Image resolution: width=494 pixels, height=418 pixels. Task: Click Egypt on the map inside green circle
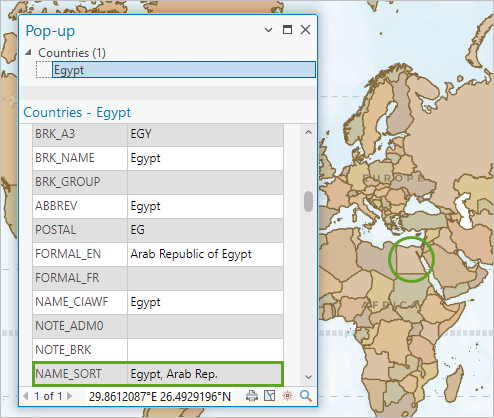(x=408, y=261)
